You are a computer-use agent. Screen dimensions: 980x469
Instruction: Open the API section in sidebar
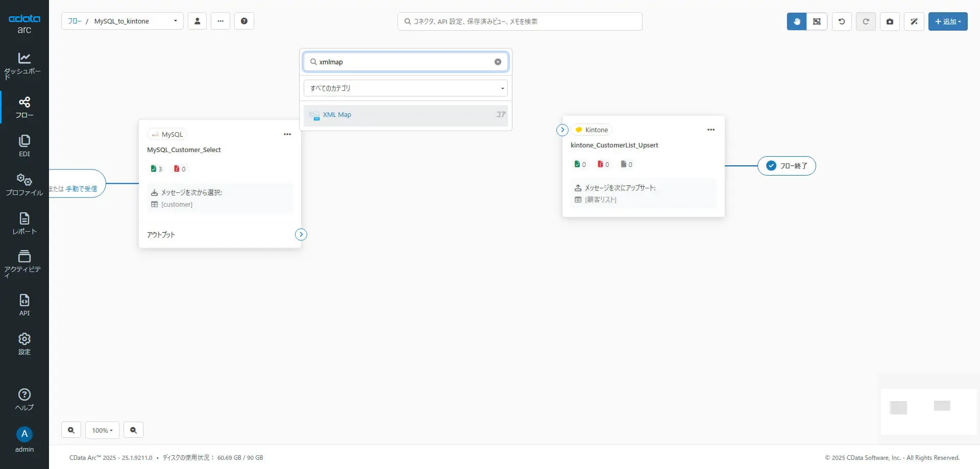(24, 305)
